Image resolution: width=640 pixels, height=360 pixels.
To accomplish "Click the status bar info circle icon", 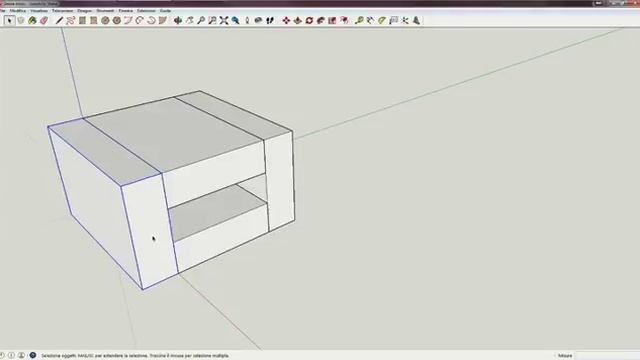I will (11, 356).
